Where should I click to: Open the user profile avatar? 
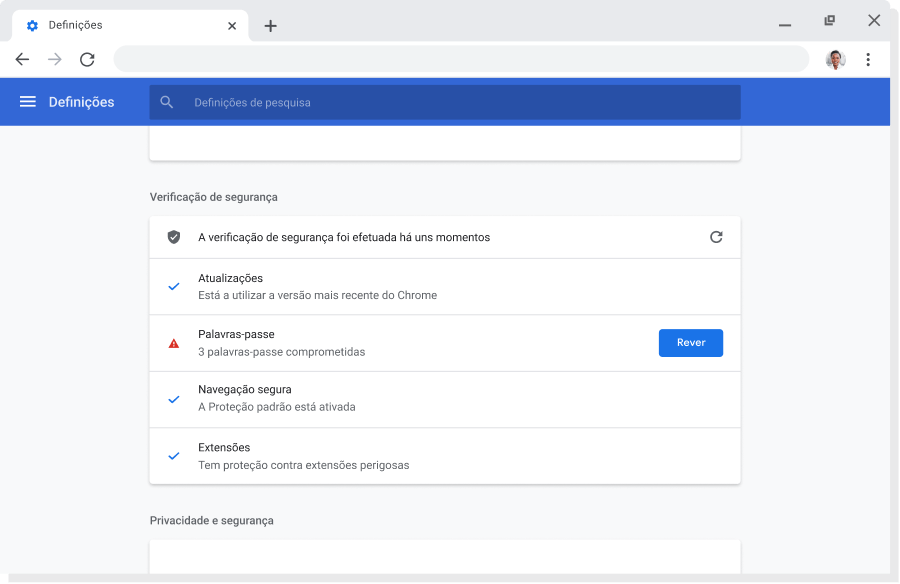click(835, 60)
